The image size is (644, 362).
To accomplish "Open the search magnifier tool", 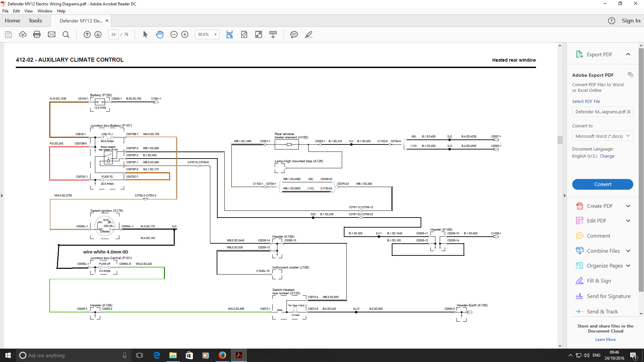I will tap(66, 35).
